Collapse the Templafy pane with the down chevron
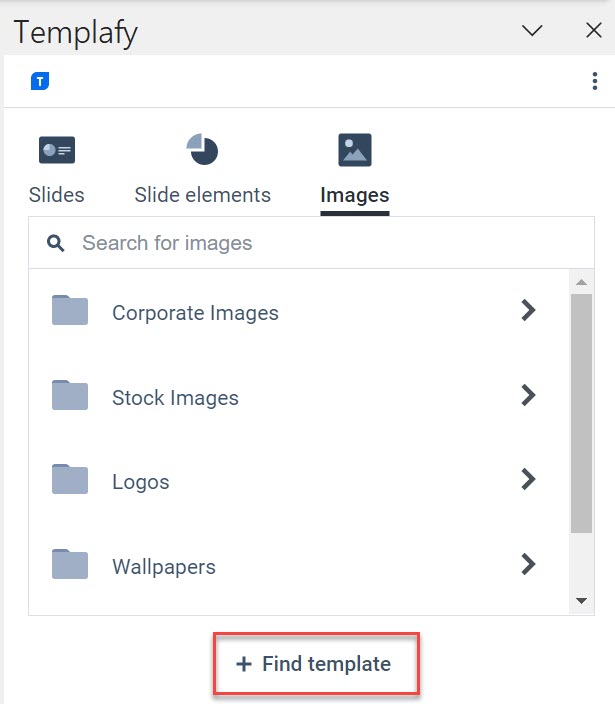The image size is (615, 704). pyautogui.click(x=532, y=31)
